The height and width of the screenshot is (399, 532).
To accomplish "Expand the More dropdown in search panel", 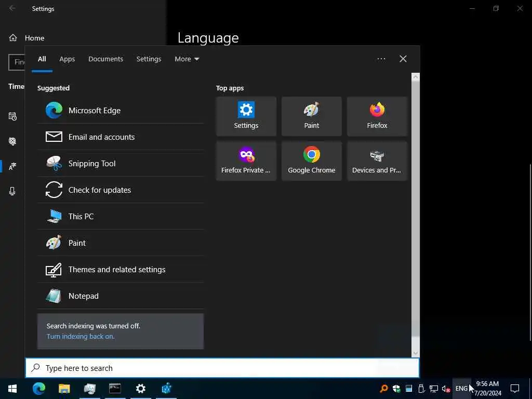I will click(187, 59).
